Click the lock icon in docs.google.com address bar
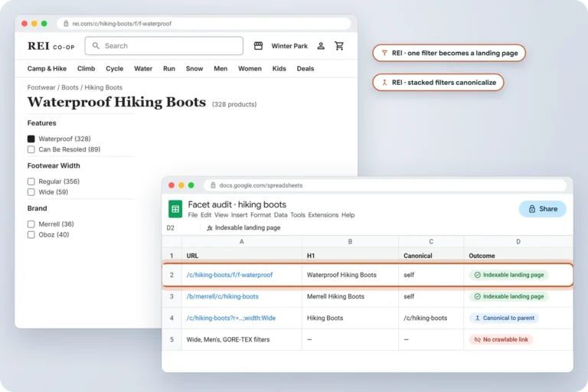The width and height of the screenshot is (588, 392). point(213,185)
